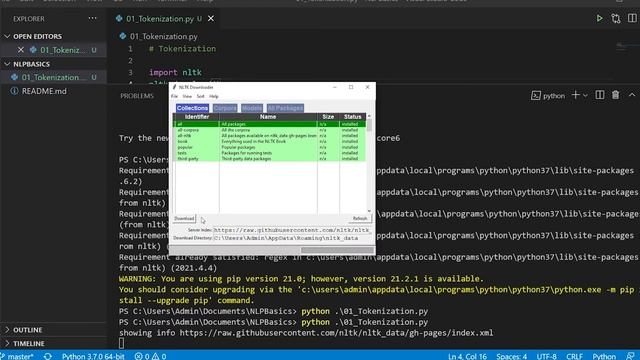The height and width of the screenshot is (360, 640).
Task: Click the Download button in NLTK Downloader
Action: click(x=184, y=218)
